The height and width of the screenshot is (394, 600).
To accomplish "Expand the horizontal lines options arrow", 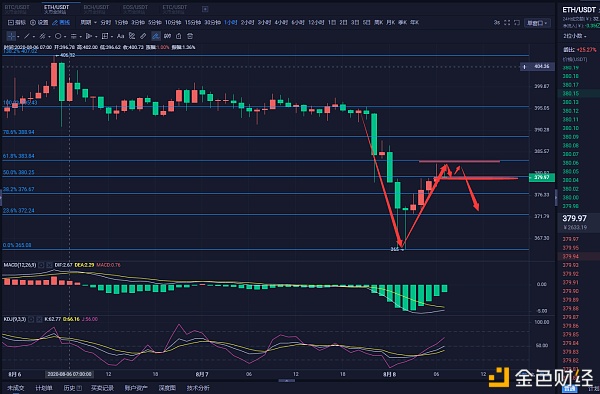I will click(x=81, y=37).
